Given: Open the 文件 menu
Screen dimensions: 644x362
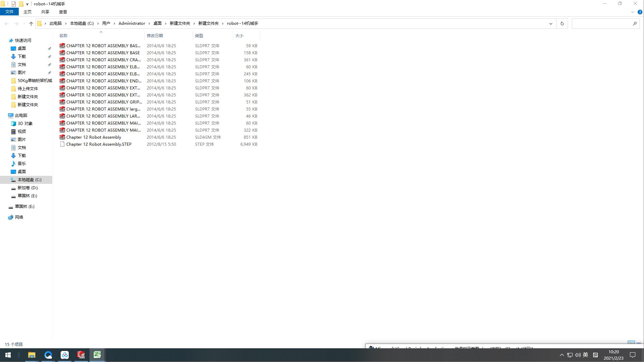Looking at the screenshot, I should tap(9, 11).
